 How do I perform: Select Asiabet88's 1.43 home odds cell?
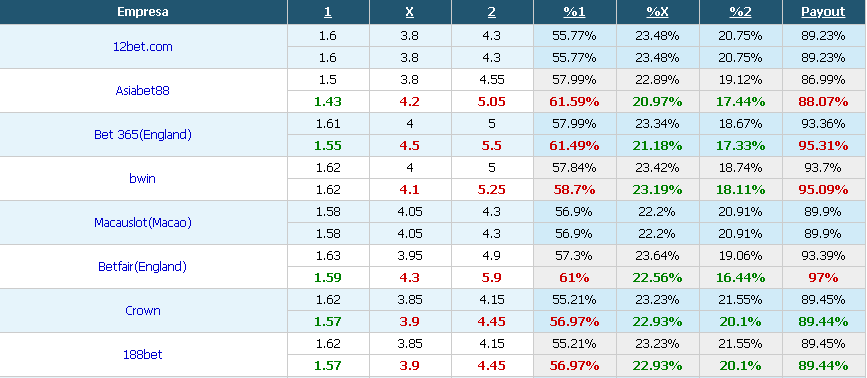(328, 102)
